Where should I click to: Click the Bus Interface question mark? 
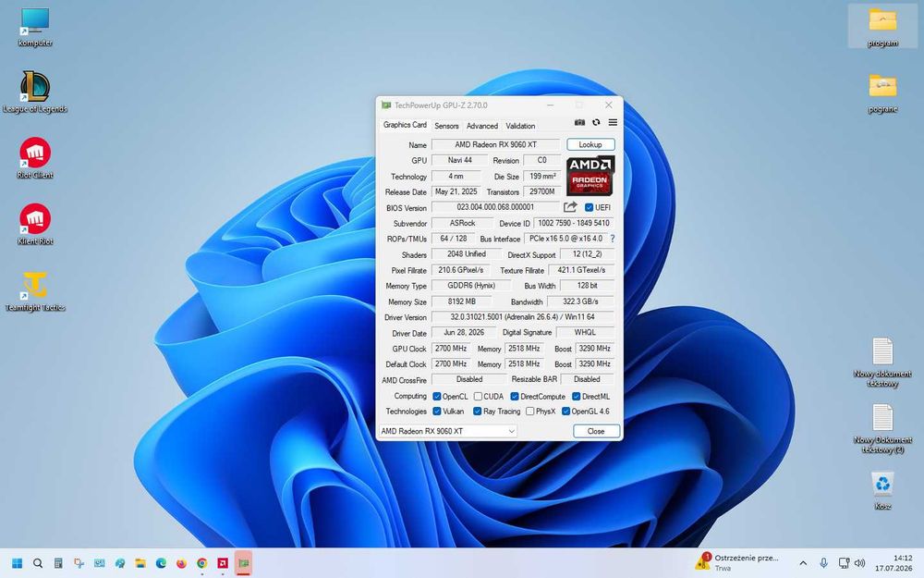click(613, 239)
